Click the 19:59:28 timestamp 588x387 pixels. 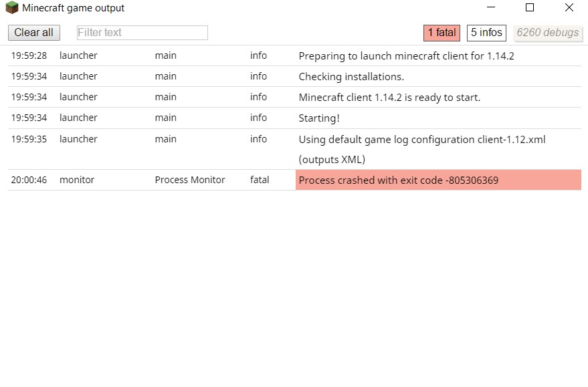29,56
